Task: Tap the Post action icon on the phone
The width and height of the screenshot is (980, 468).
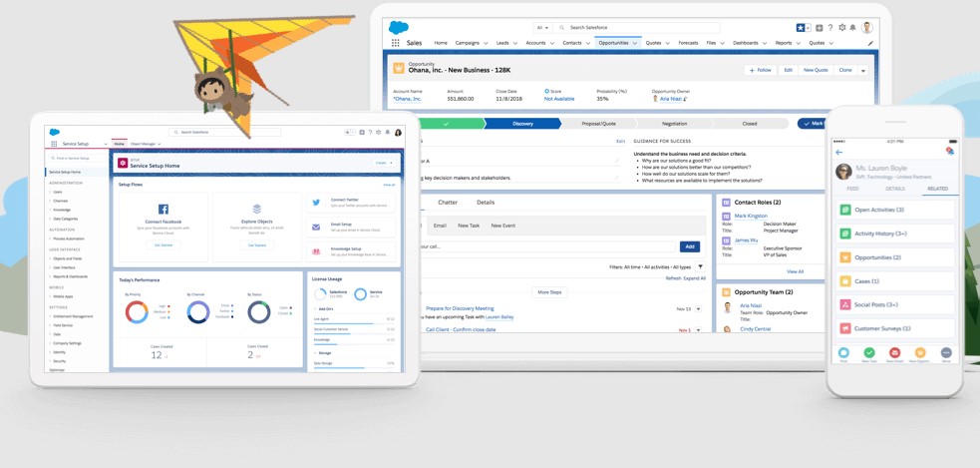Action: [843, 353]
